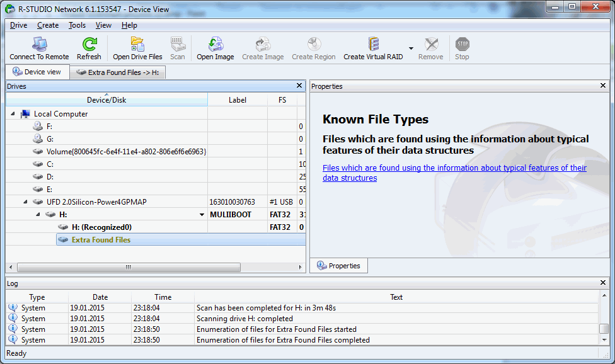Screen dimensions: 615x364
Task: Click the Connect To Remote toolbar icon
Action: click(39, 45)
